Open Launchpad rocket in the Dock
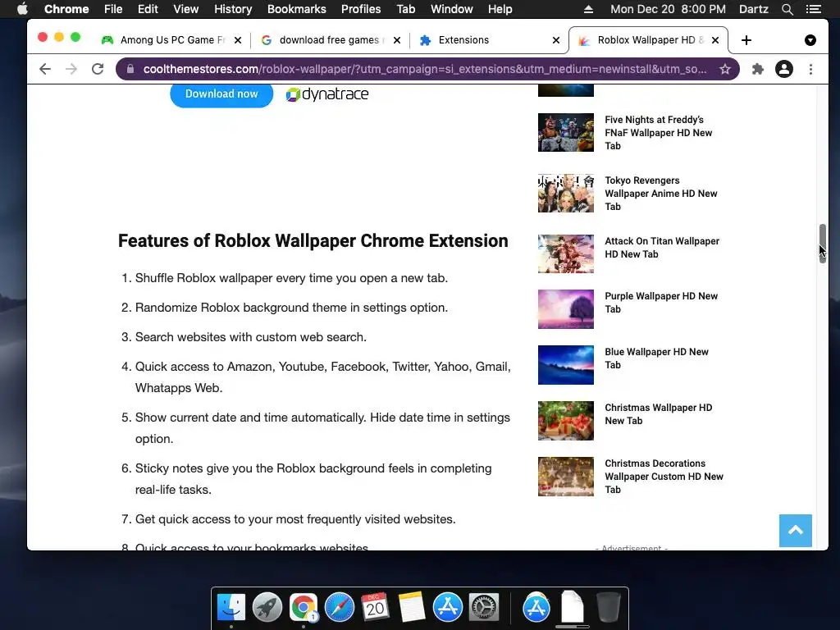The width and height of the screenshot is (840, 630). coord(267,607)
